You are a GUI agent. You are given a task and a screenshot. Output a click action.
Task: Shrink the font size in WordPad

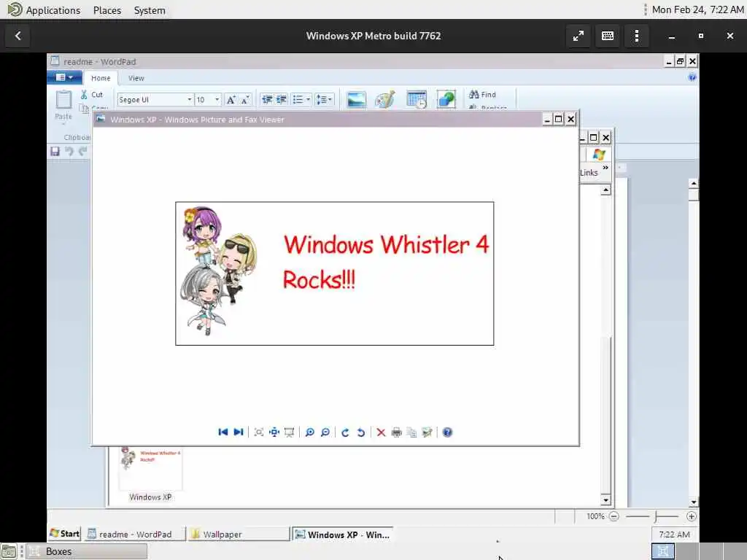click(245, 99)
